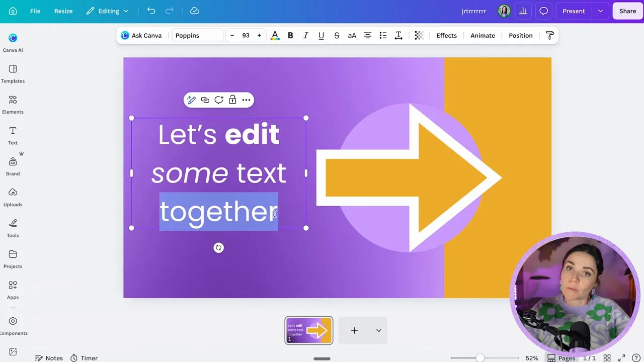Screen dimensions: 644x362
Task: Lock the selected text element
Action: pyautogui.click(x=232, y=100)
